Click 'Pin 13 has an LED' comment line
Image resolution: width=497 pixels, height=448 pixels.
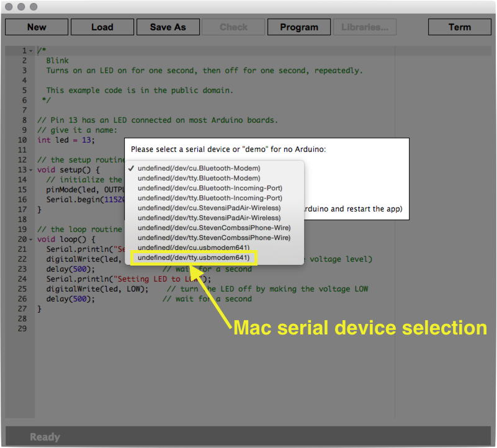158,120
